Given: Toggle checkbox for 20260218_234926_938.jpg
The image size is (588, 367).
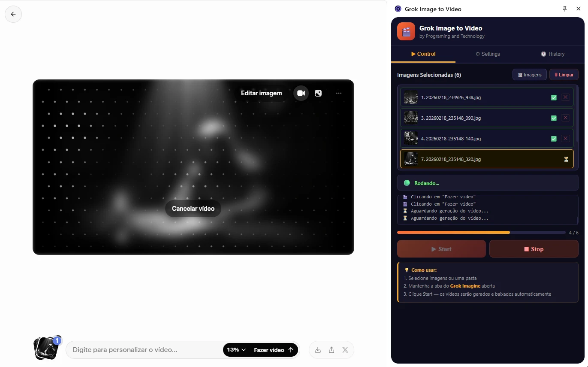Looking at the screenshot, I should 554,97.
